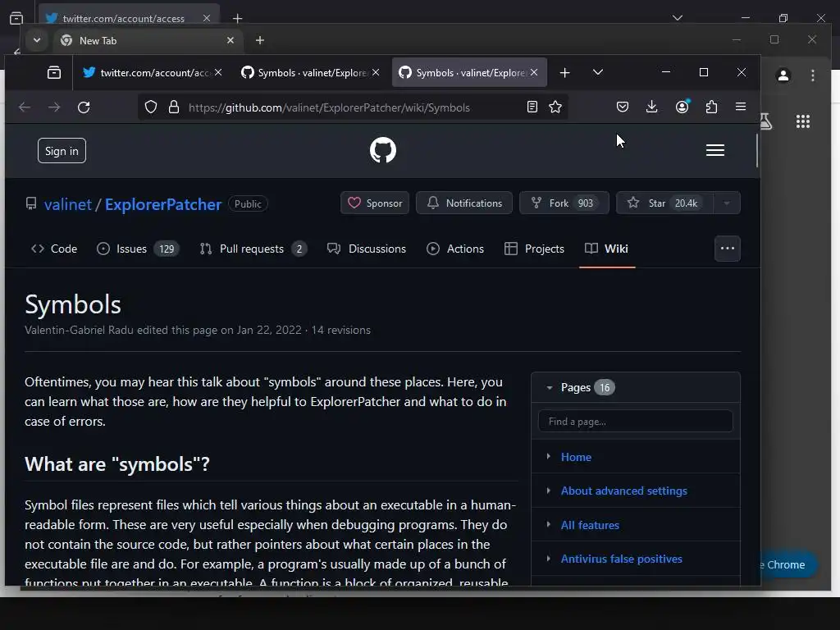The width and height of the screenshot is (840, 630).
Task: Open the Actions tab
Action: click(x=454, y=249)
